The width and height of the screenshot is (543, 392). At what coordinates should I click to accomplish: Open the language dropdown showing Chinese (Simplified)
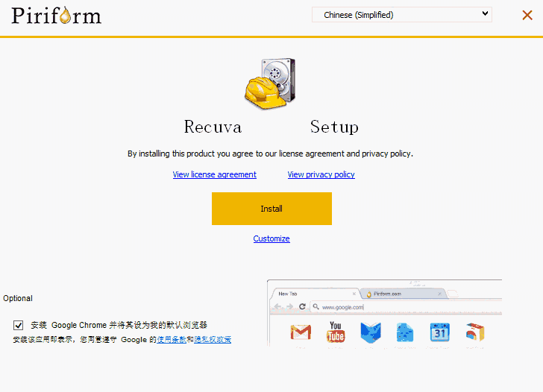coord(402,14)
